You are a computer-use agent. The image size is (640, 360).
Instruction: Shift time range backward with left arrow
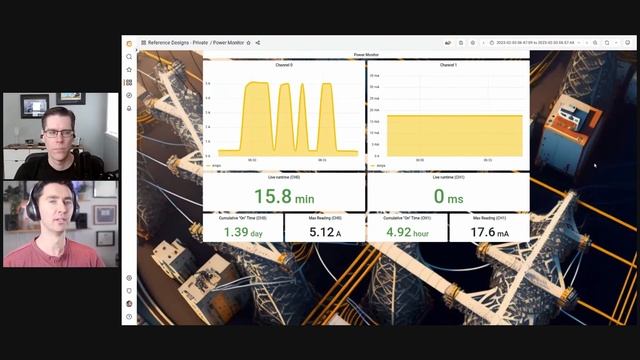pos(484,42)
